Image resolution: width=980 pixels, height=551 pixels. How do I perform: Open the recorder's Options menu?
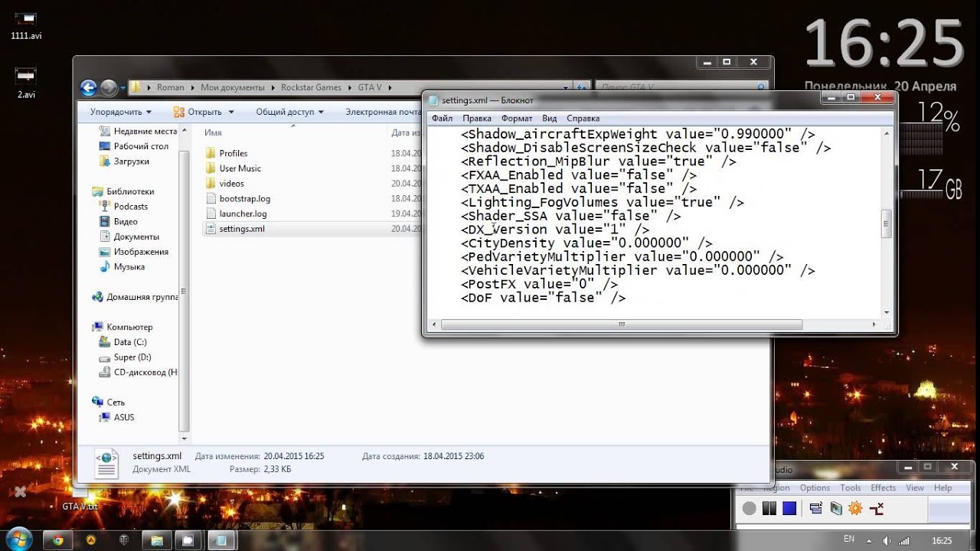(x=815, y=487)
